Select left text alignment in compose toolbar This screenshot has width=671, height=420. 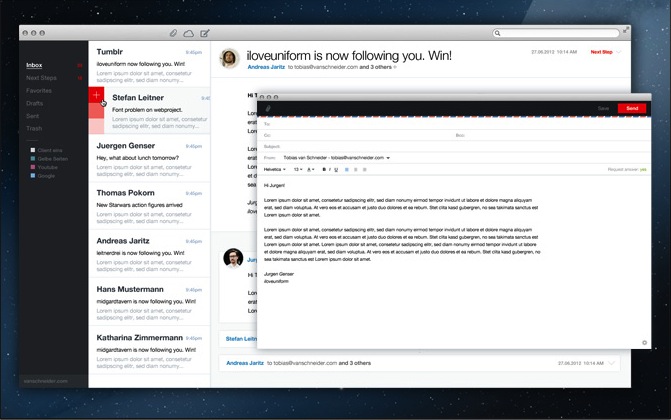click(347, 170)
